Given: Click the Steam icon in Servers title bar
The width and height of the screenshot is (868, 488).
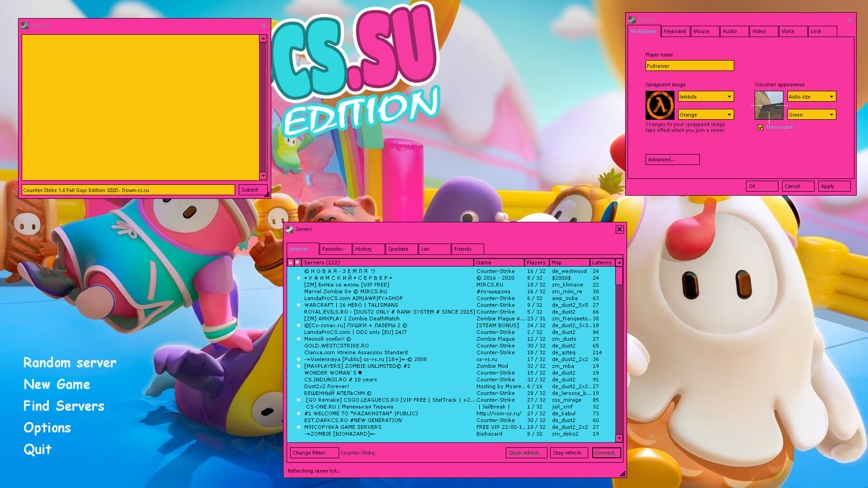Looking at the screenshot, I should click(x=290, y=230).
